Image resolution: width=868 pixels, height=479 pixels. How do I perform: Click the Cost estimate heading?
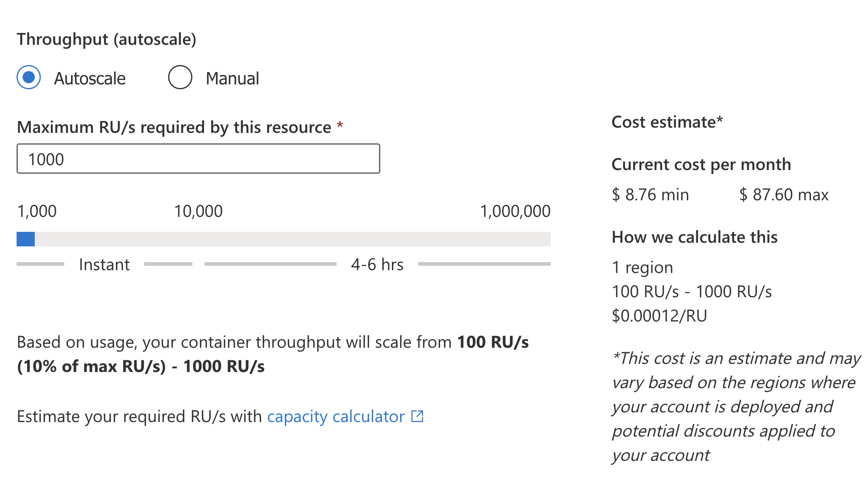pos(667,122)
